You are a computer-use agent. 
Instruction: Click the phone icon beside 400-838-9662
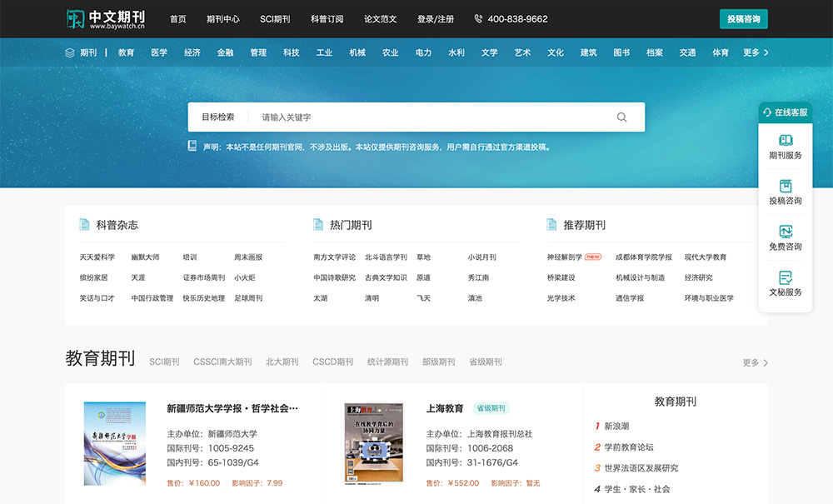pos(478,18)
